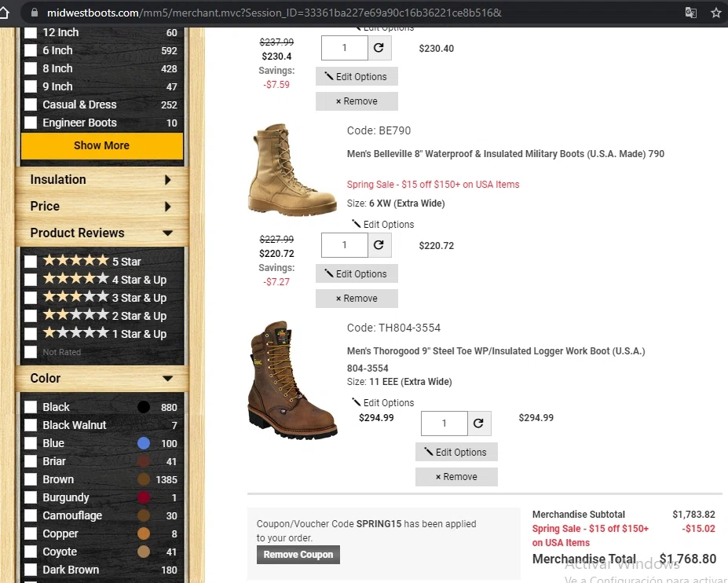The image size is (728, 583).
Task: Collapse the Color filter section
Action: point(101,378)
